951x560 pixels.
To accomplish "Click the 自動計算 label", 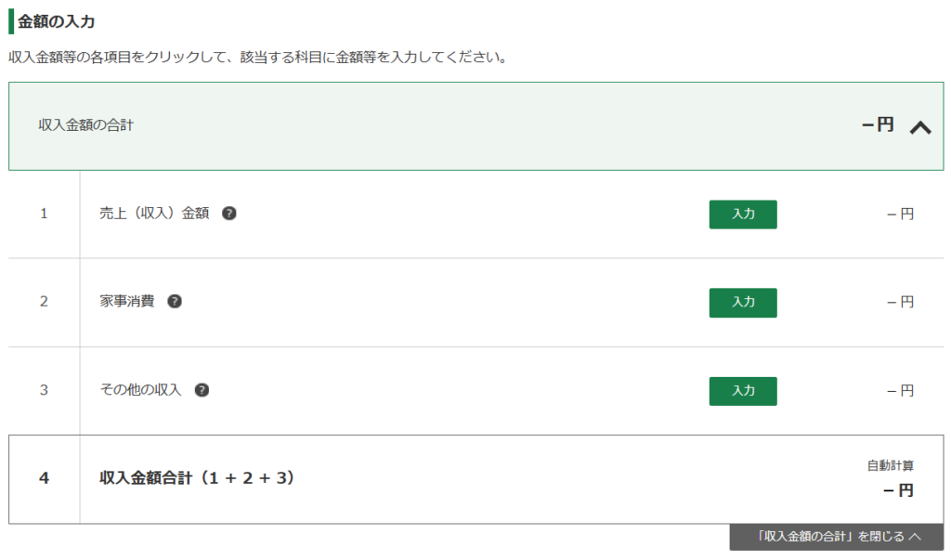I will [890, 466].
